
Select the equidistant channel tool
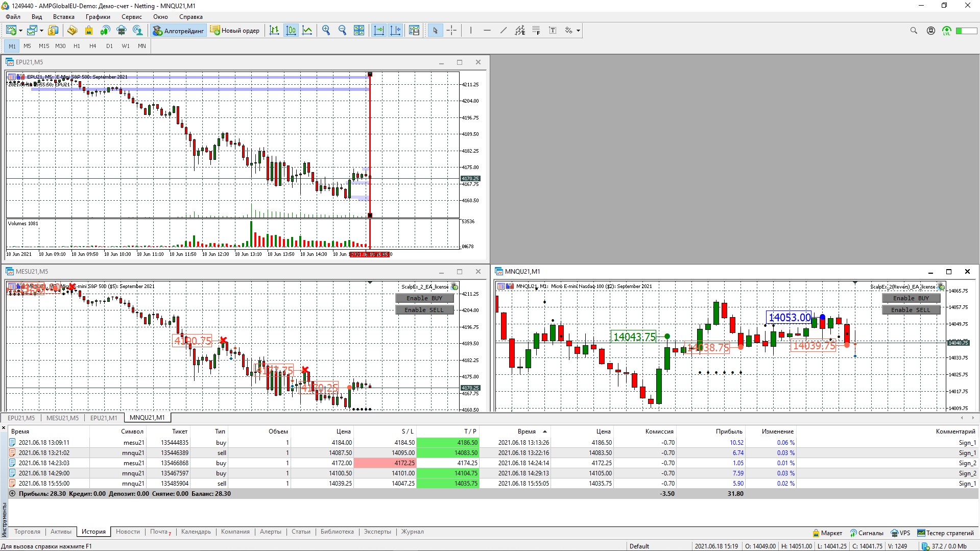pyautogui.click(x=520, y=31)
